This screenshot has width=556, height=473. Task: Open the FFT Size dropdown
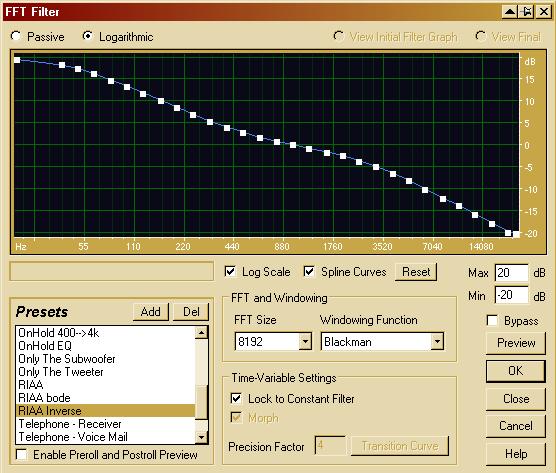pos(305,342)
